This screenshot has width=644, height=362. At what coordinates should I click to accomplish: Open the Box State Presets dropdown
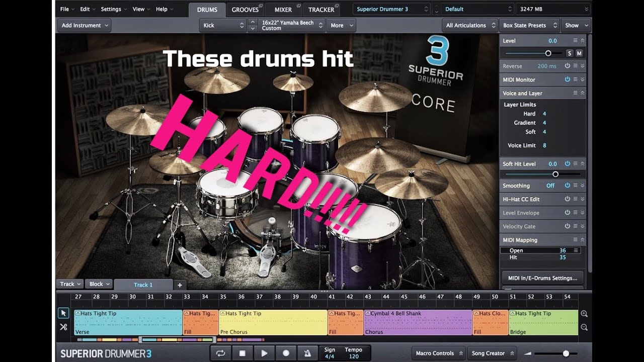coord(530,25)
